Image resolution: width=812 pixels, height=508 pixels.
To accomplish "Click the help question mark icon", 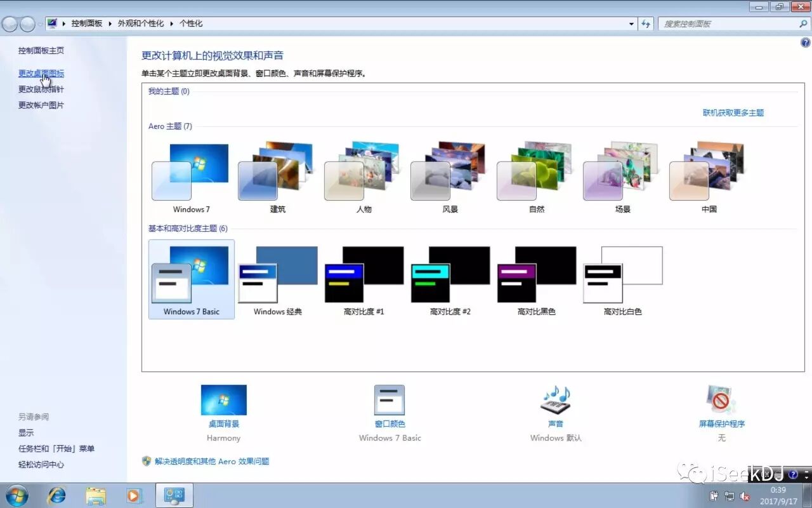I will (806, 43).
